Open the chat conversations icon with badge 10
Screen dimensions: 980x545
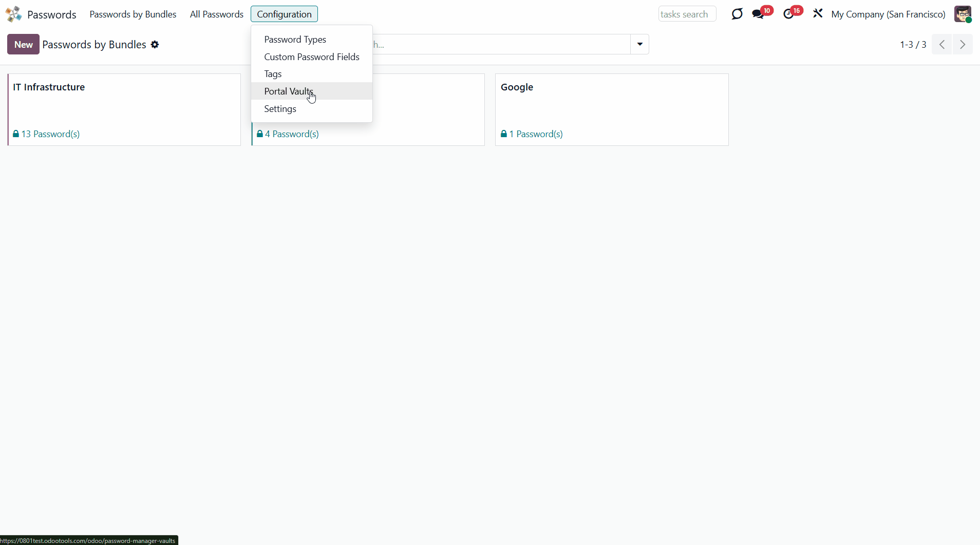click(758, 14)
